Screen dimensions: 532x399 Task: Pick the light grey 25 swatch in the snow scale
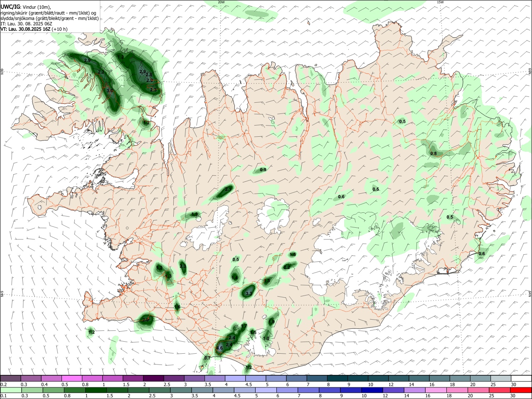pos(500,378)
